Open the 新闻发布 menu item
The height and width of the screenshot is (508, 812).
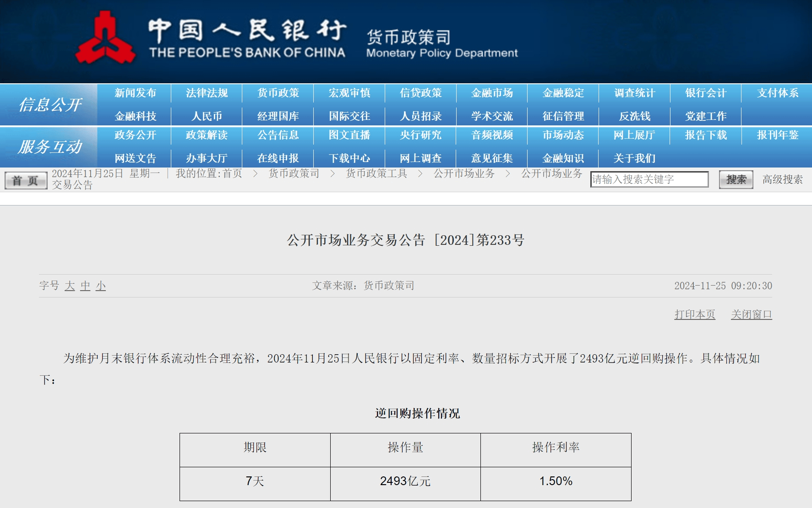coord(136,93)
